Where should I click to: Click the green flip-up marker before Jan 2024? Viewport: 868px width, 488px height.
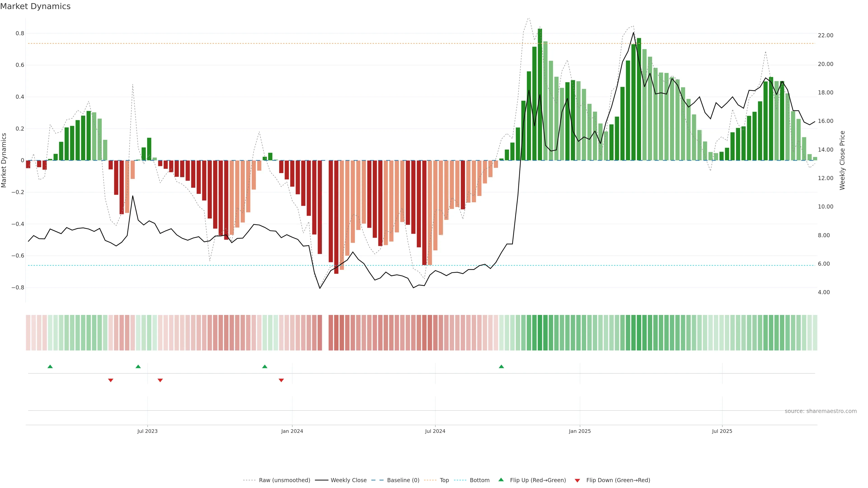tap(265, 366)
